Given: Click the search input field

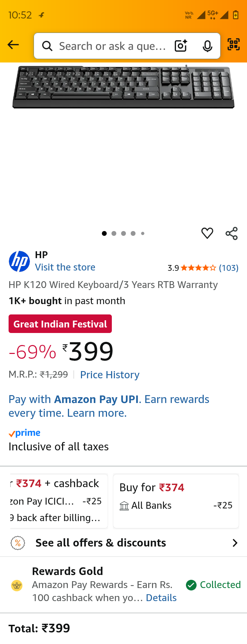Looking at the screenshot, I should (112, 46).
